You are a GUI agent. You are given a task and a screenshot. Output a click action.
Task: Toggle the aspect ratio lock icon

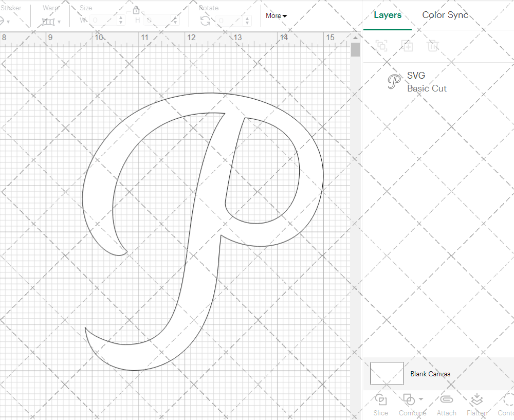pos(136,10)
